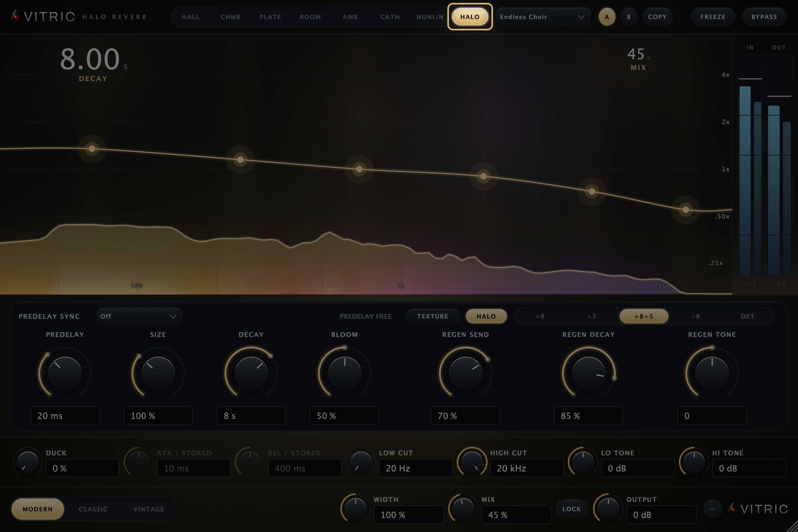Click the bottom Mix knob
798x532 pixels.
pos(463,509)
